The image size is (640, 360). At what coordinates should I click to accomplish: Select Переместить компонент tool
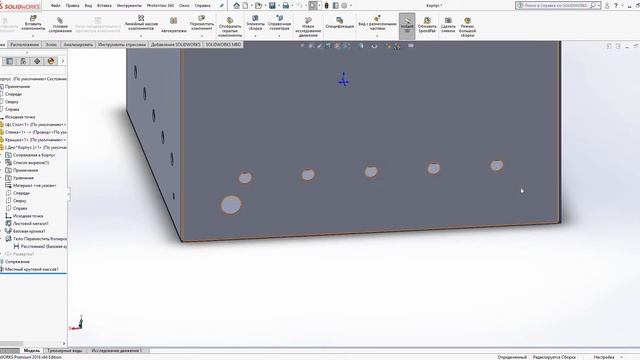[x=202, y=23]
